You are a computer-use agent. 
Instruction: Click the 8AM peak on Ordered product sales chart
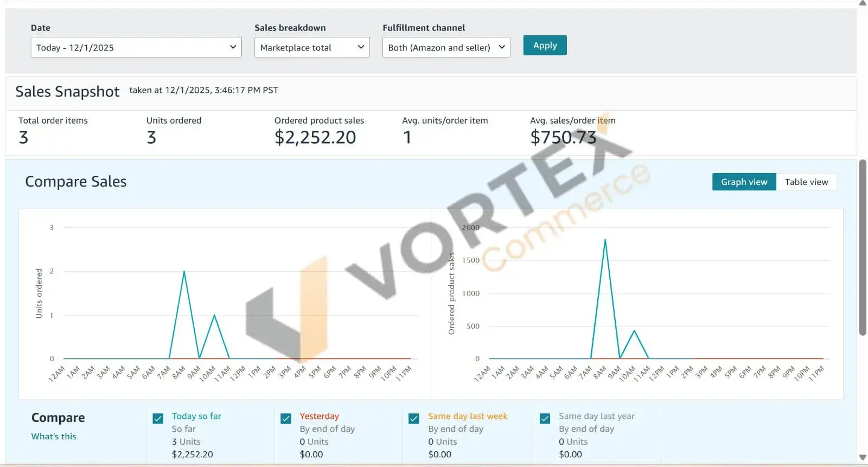605,240
